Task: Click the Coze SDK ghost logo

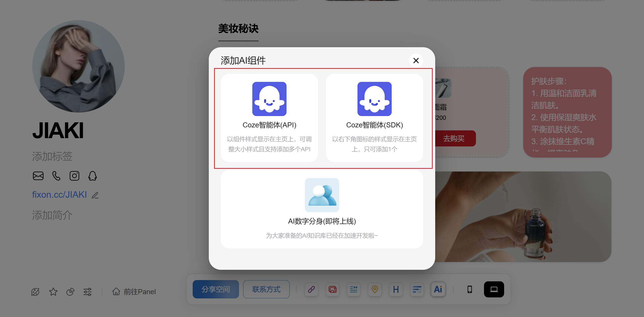Action: coord(375,99)
